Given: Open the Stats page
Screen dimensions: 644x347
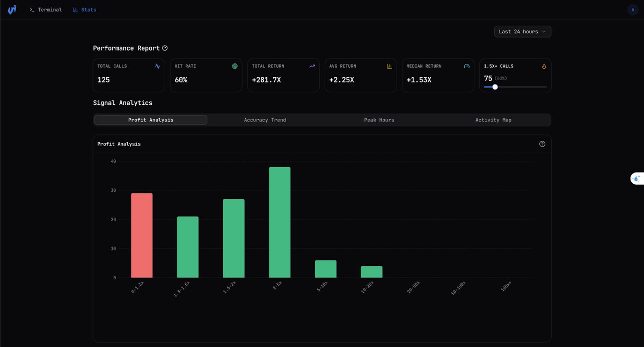Looking at the screenshot, I should pyautogui.click(x=85, y=10).
